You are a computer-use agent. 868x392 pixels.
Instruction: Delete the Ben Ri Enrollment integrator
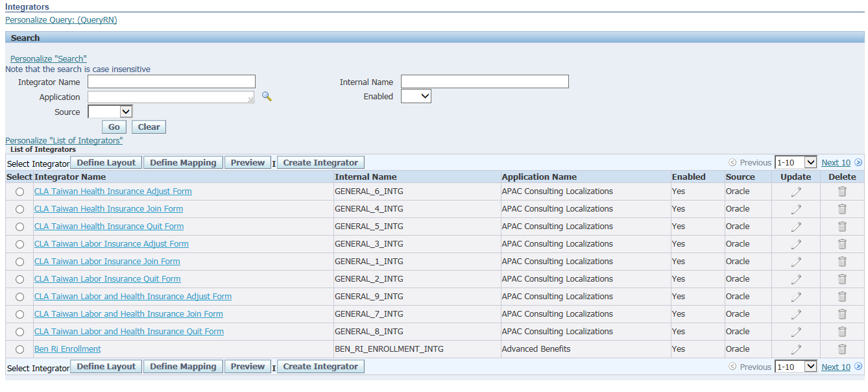842,349
